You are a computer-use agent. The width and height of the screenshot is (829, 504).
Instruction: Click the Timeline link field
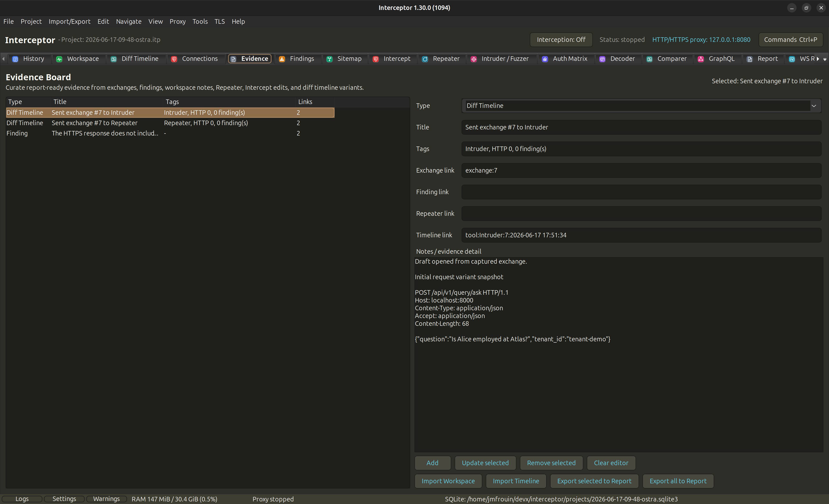641,235
